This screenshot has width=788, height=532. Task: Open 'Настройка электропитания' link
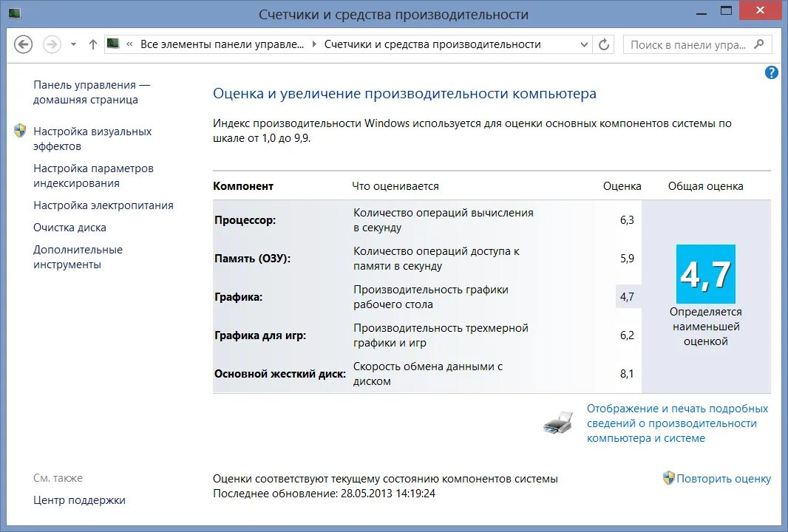(103, 205)
